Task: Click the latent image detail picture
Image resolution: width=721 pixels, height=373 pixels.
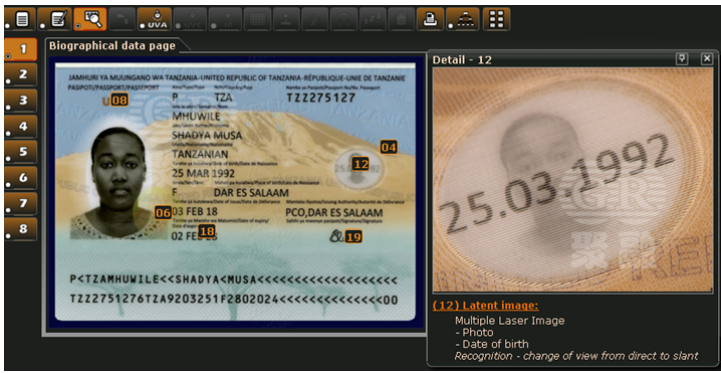Action: click(x=573, y=180)
